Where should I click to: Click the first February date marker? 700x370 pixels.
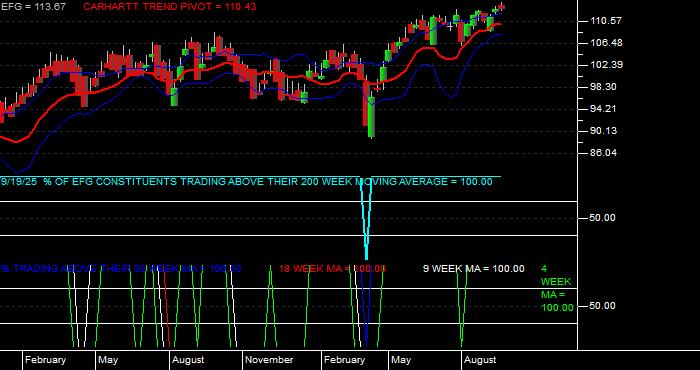pyautogui.click(x=45, y=360)
